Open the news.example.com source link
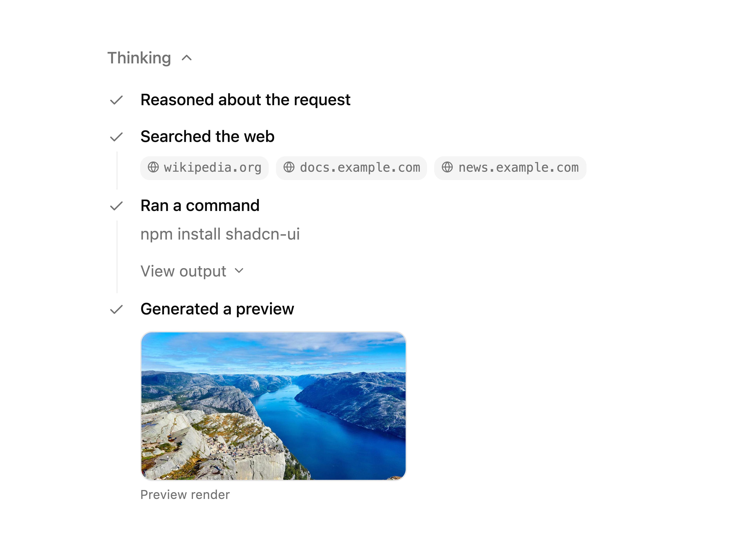The height and width of the screenshot is (560, 747). click(510, 168)
